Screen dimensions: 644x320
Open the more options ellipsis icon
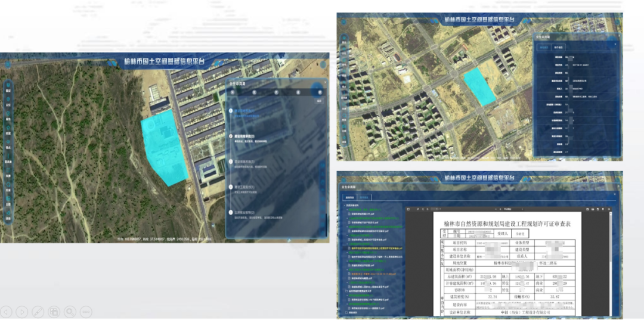tap(86, 312)
